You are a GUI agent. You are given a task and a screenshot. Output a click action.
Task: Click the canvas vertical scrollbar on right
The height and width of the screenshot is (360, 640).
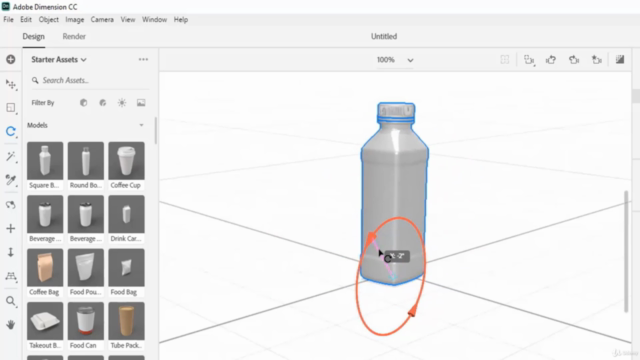click(626, 251)
